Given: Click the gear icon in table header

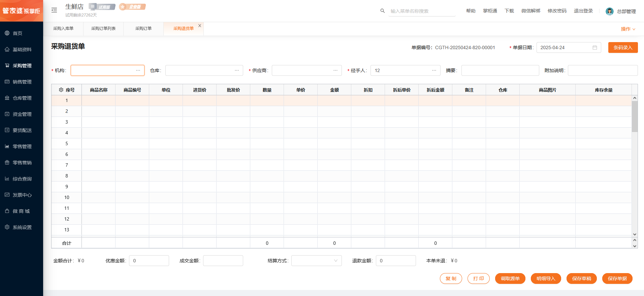Looking at the screenshot, I should (61, 90).
